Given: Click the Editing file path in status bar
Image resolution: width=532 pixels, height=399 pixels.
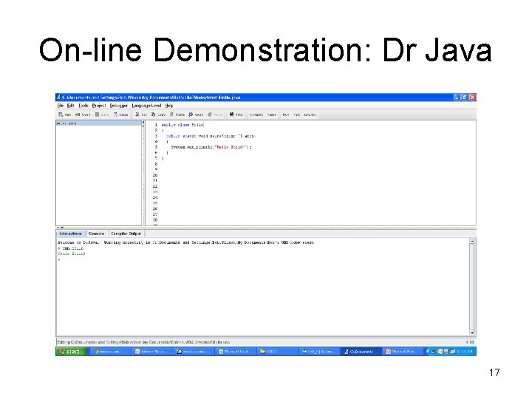Looking at the screenshot, I should pos(143,342).
